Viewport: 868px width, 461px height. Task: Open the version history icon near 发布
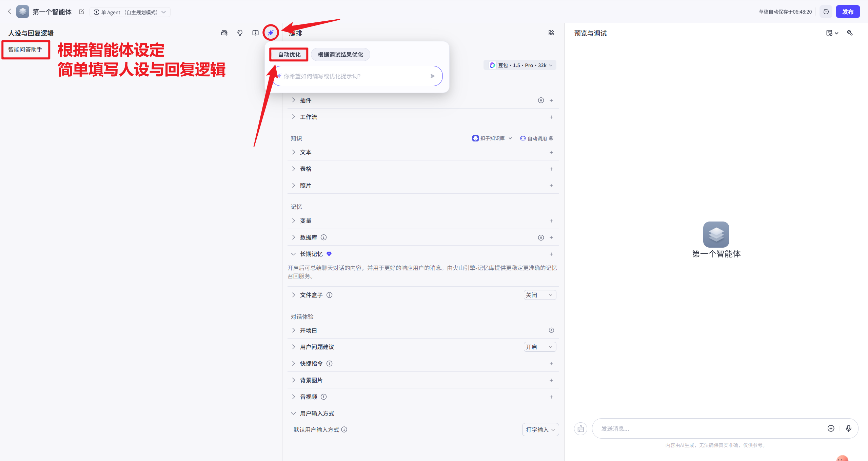(x=826, y=12)
